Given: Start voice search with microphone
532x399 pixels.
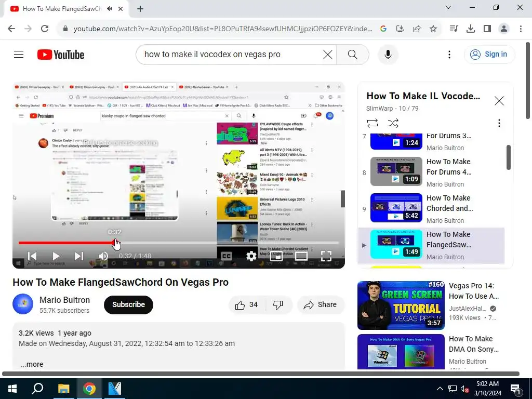Looking at the screenshot, I should tap(388, 54).
